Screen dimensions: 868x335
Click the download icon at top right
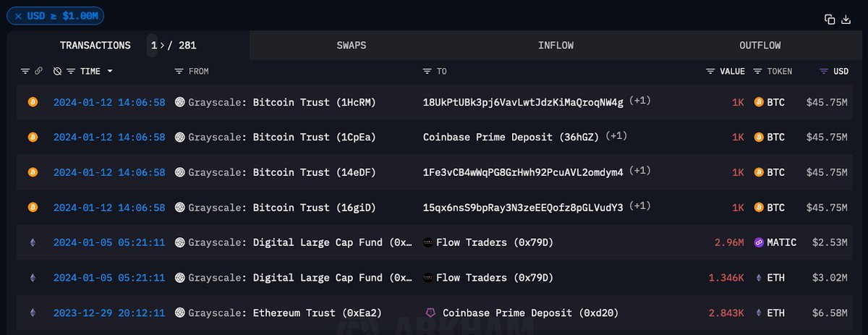click(x=846, y=20)
